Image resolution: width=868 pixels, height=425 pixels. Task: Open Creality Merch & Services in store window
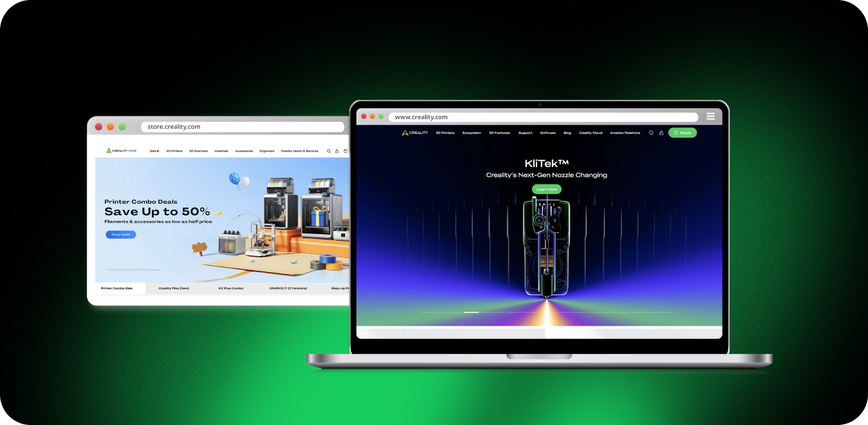click(x=300, y=151)
